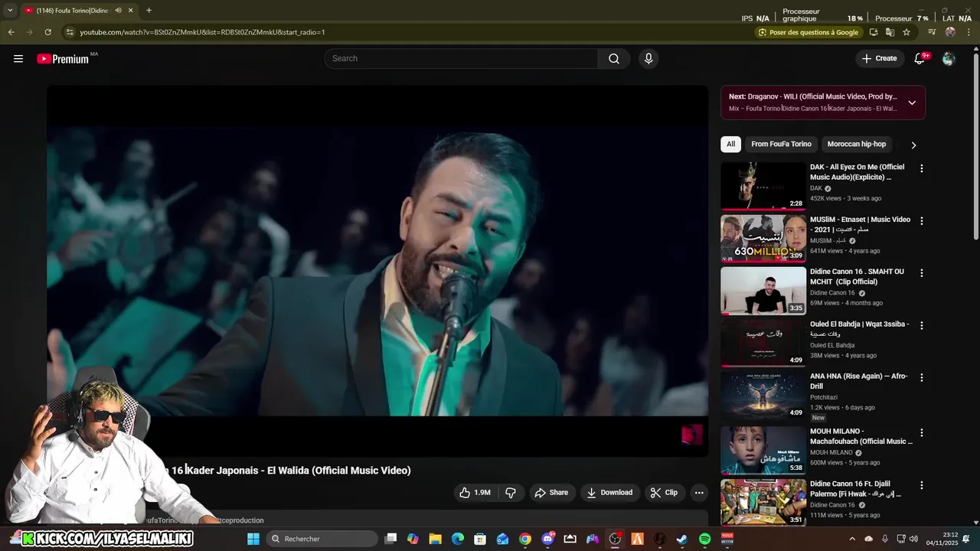The height and width of the screenshot is (551, 980).
Task: Open Didine Canon 16 Ft. Djalil Palermo thumbnail
Action: click(x=763, y=502)
